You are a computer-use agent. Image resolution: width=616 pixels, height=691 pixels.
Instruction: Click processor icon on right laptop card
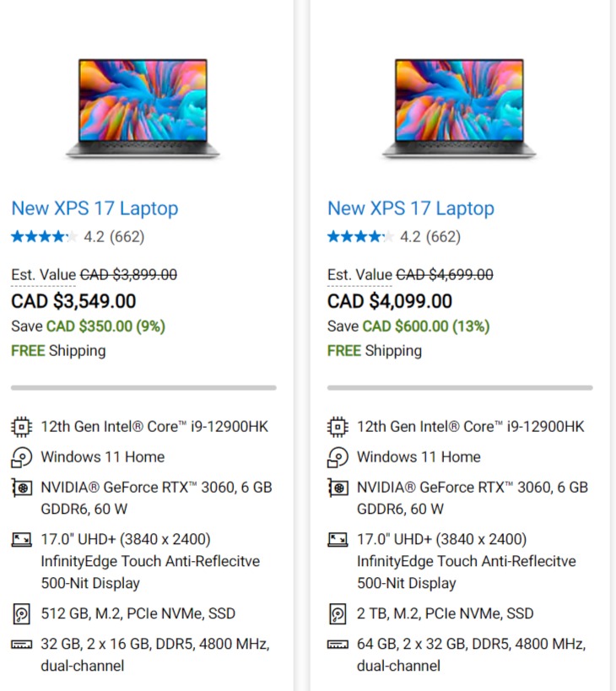338,427
